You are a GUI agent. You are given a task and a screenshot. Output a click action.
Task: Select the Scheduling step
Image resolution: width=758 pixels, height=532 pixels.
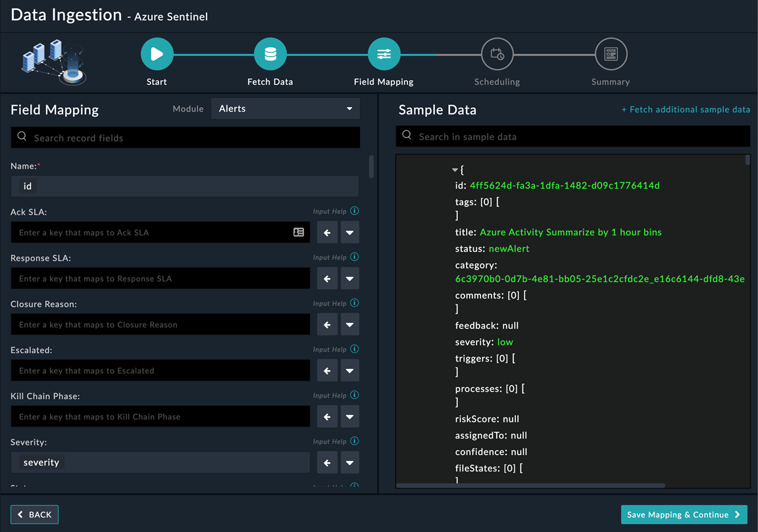[497, 54]
